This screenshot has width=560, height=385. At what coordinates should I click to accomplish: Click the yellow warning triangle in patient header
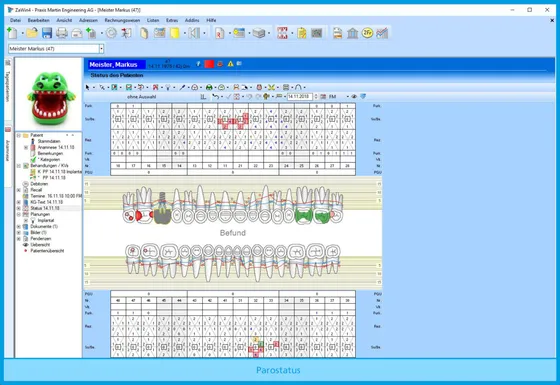point(230,64)
